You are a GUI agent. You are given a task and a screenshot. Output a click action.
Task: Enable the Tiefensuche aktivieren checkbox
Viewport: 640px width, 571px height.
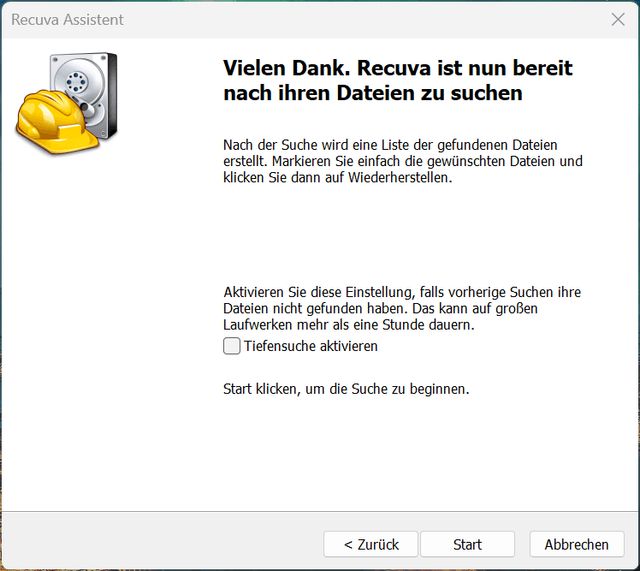(231, 346)
